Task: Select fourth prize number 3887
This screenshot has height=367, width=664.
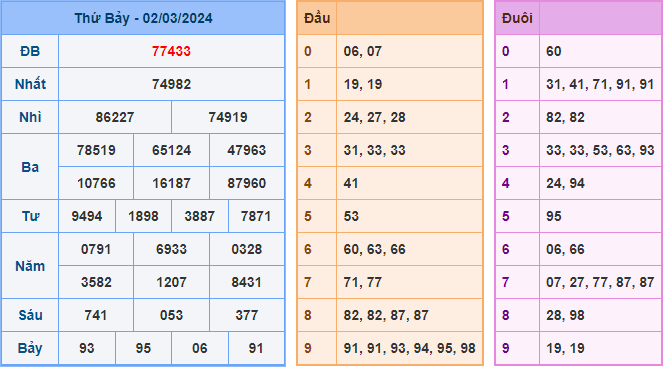Action: pyautogui.click(x=199, y=216)
